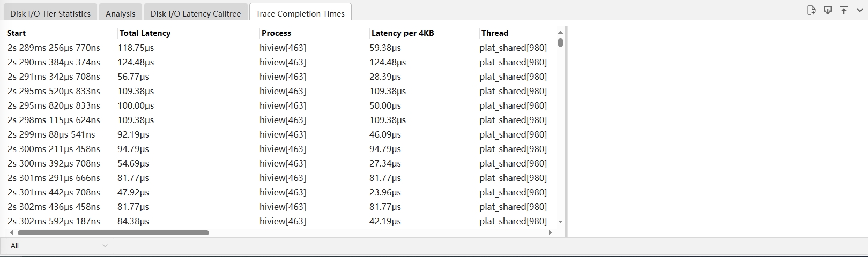Click the Process column header
The image size is (868, 257).
[x=276, y=33]
